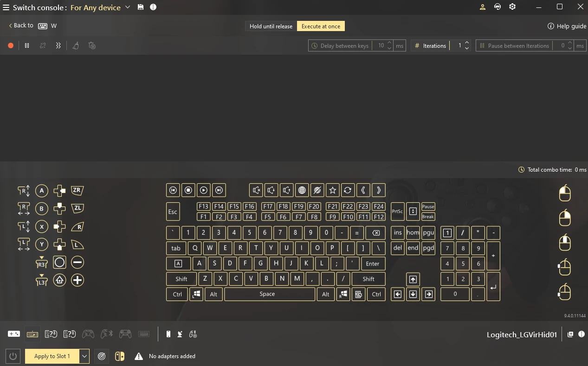
Task: Insert the ZR trigger into the combo
Action: click(x=77, y=190)
